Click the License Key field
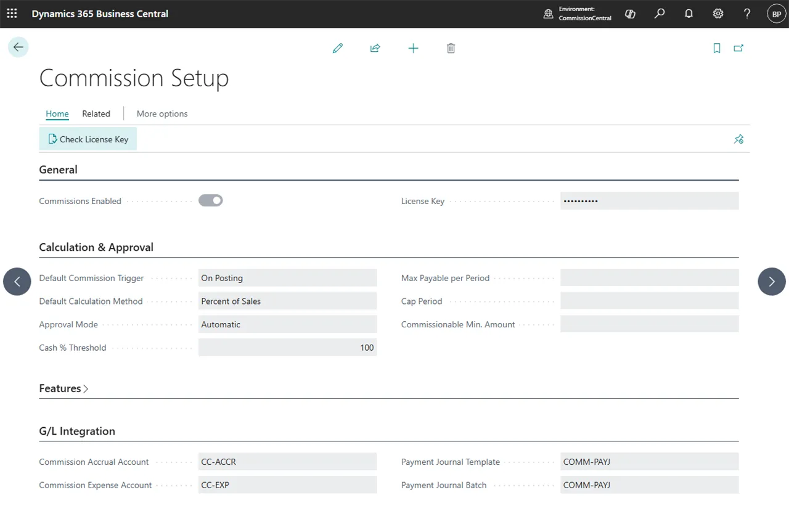This screenshot has height=532, width=789. point(649,201)
